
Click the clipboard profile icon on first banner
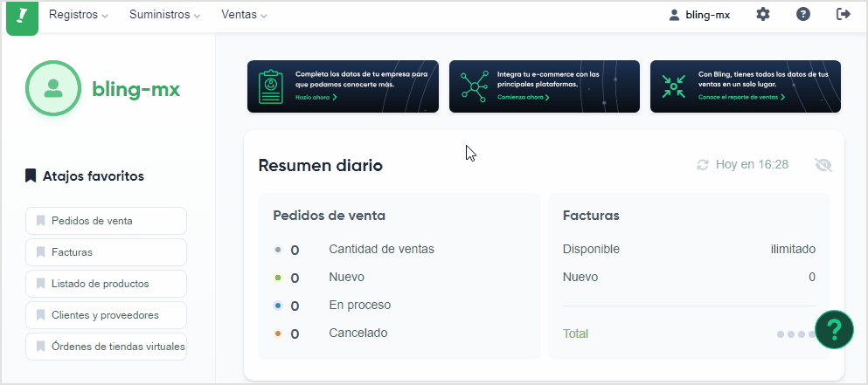(271, 86)
